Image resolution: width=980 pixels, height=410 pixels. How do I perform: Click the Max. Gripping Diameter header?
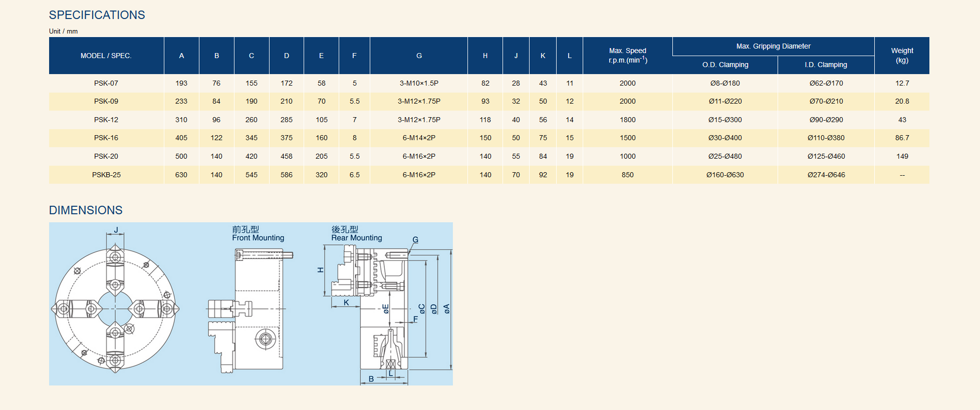pyautogui.click(x=773, y=46)
